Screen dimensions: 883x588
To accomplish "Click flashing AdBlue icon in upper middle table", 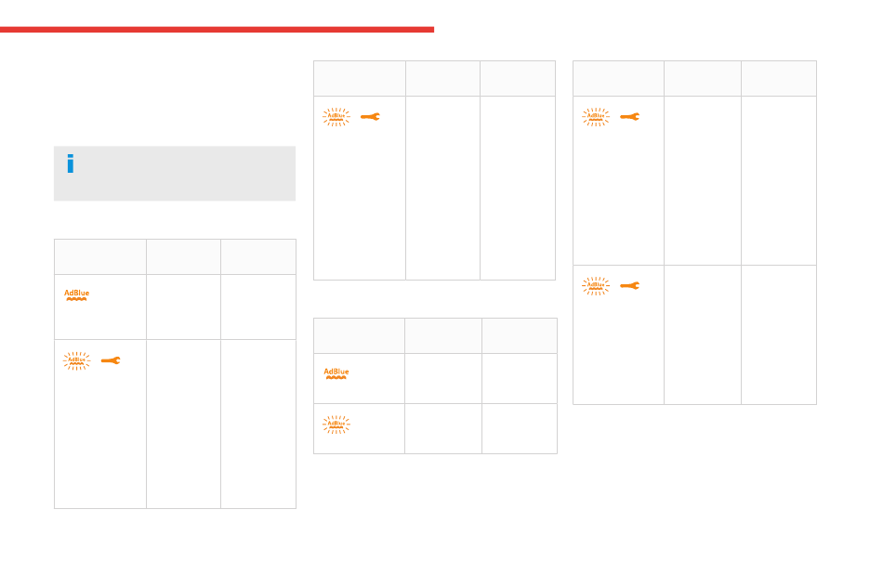I will 336,117.
